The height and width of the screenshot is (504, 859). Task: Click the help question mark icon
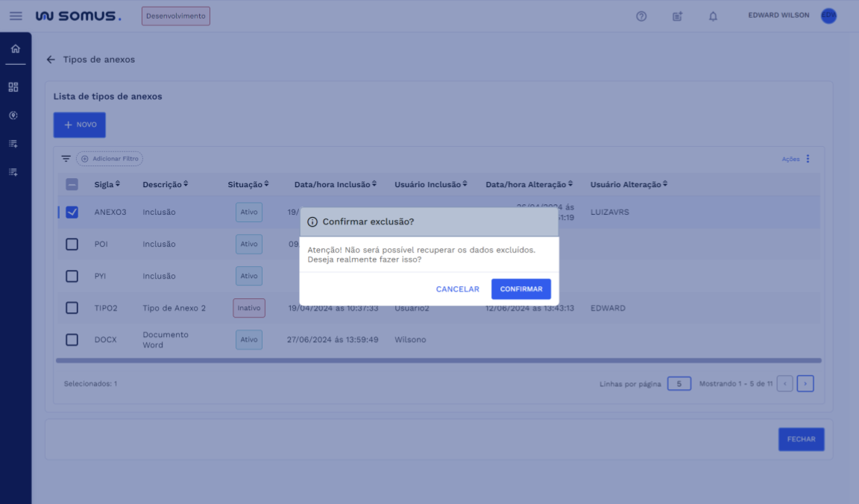point(641,16)
